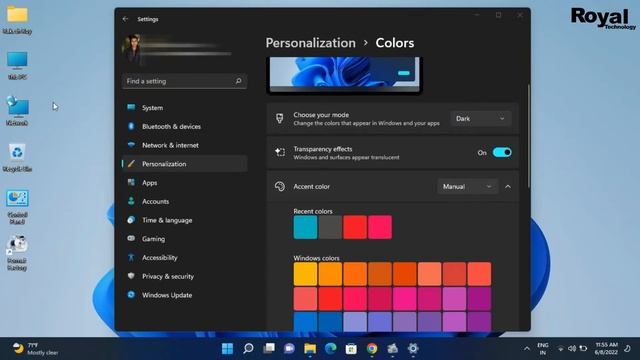Click the Settings window vertical scrollbar

(x=529, y=136)
